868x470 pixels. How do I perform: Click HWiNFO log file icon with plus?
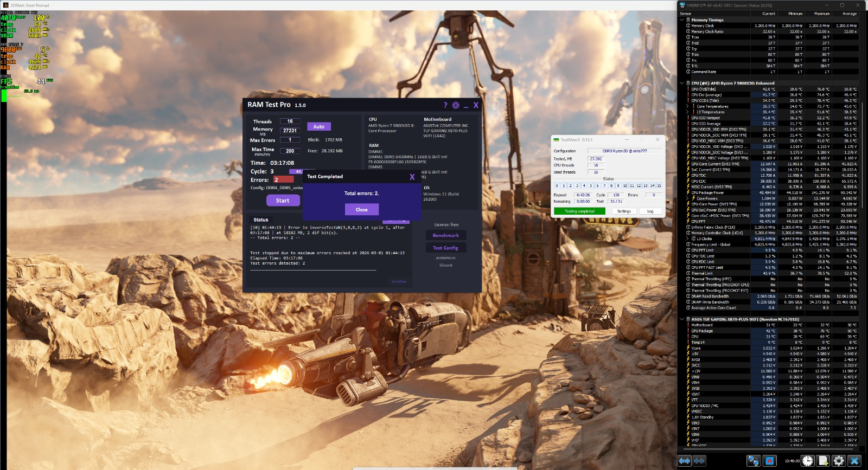click(x=824, y=461)
